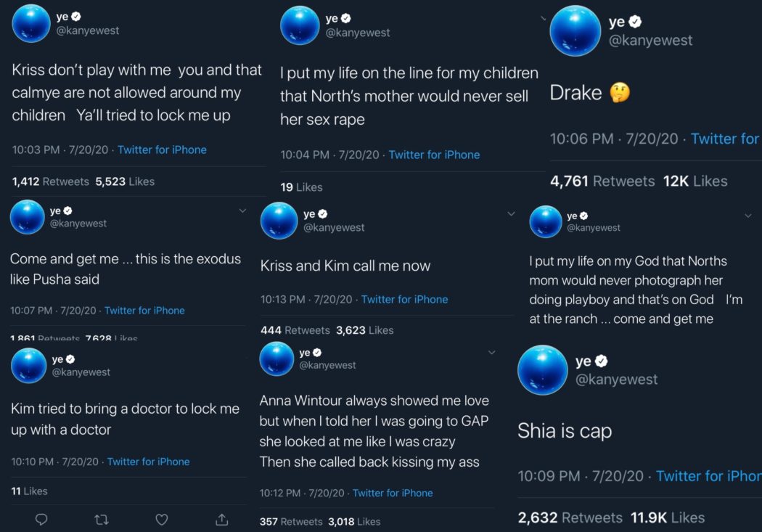Open the chevron on 'Kriss and Kim call me now'
This screenshot has height=532, width=762.
tap(511, 214)
